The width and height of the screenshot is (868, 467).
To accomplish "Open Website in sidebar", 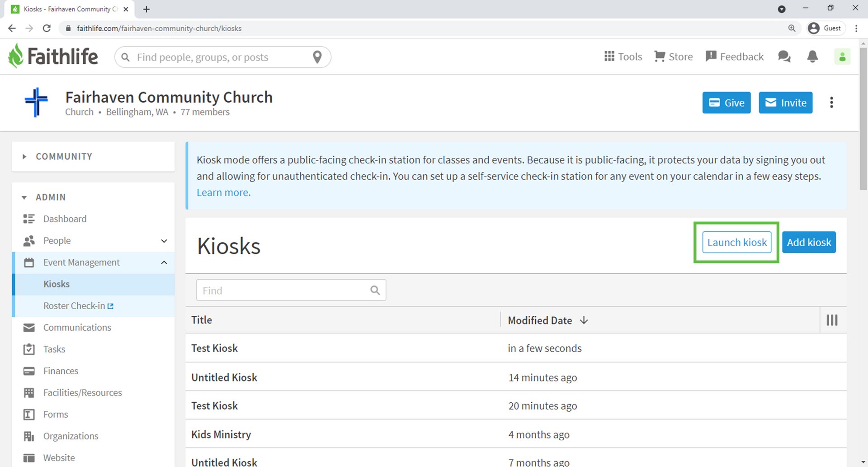I will pyautogui.click(x=59, y=458).
